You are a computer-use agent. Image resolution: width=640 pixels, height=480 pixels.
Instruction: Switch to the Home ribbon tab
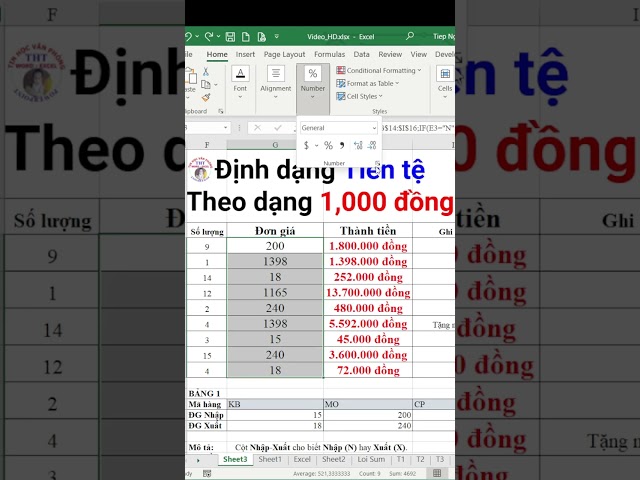click(x=217, y=54)
